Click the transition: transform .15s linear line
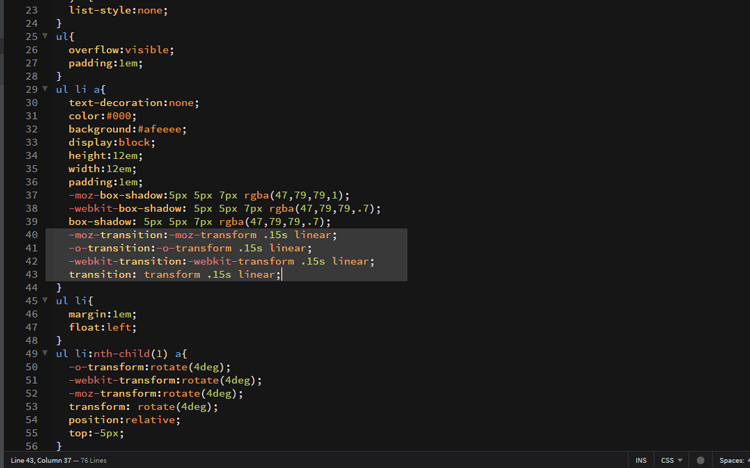The image size is (750, 468). pyautogui.click(x=175, y=275)
